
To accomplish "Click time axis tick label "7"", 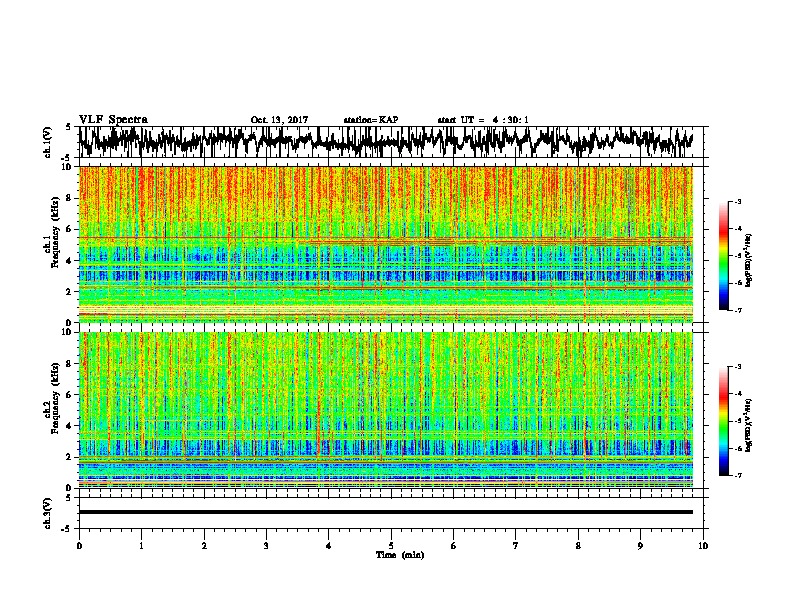I will click(516, 545).
